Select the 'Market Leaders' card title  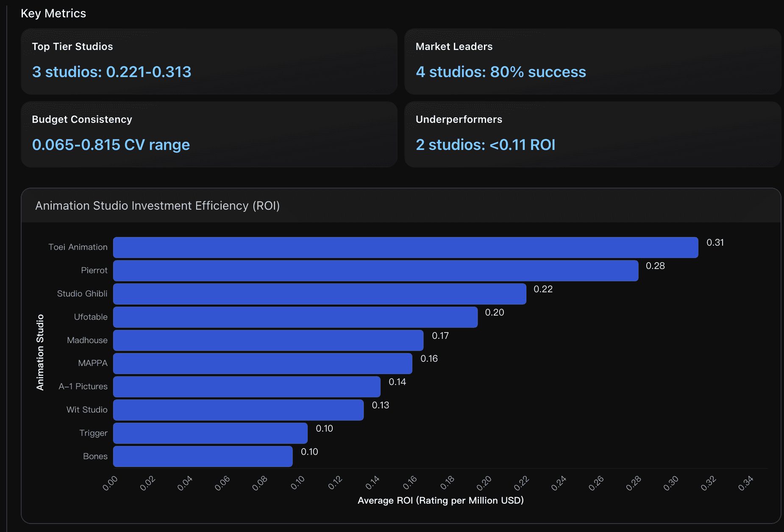[454, 47]
